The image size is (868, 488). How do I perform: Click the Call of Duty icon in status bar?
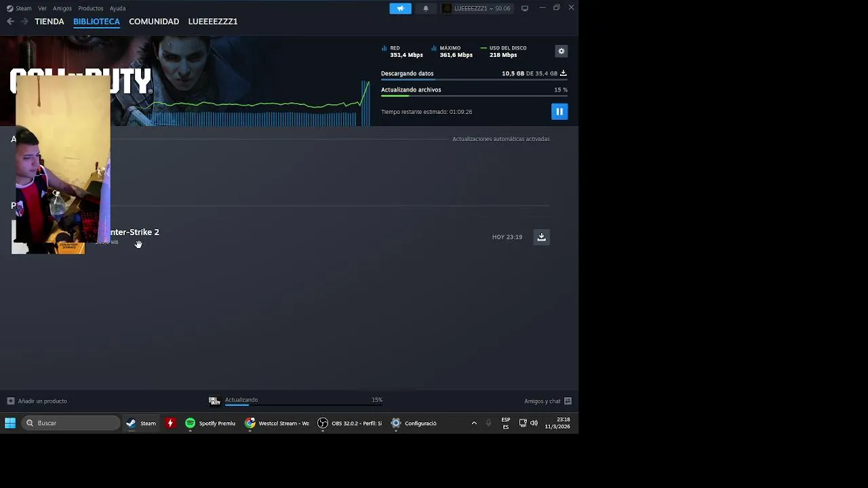[x=214, y=401]
